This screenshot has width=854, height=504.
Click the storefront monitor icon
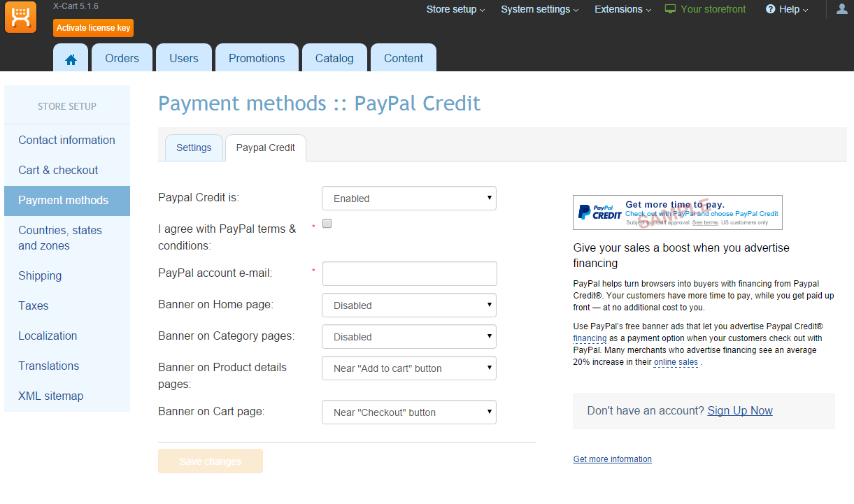[670, 9]
